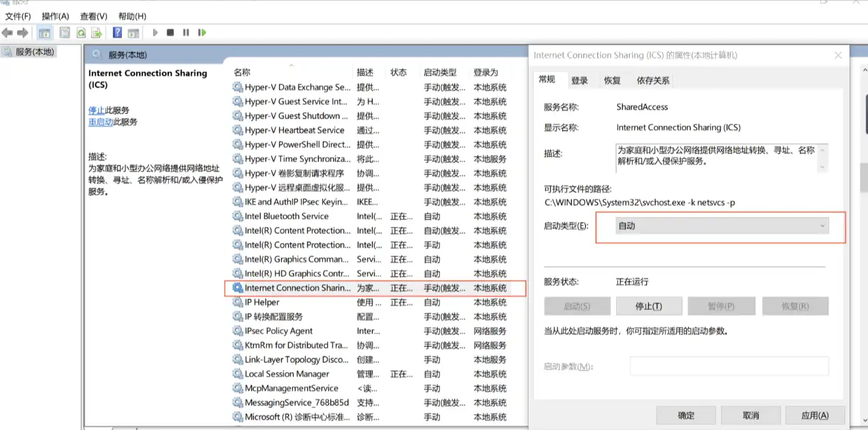Click the Stop Service square icon
The width and height of the screenshot is (868, 430).
pos(171,33)
